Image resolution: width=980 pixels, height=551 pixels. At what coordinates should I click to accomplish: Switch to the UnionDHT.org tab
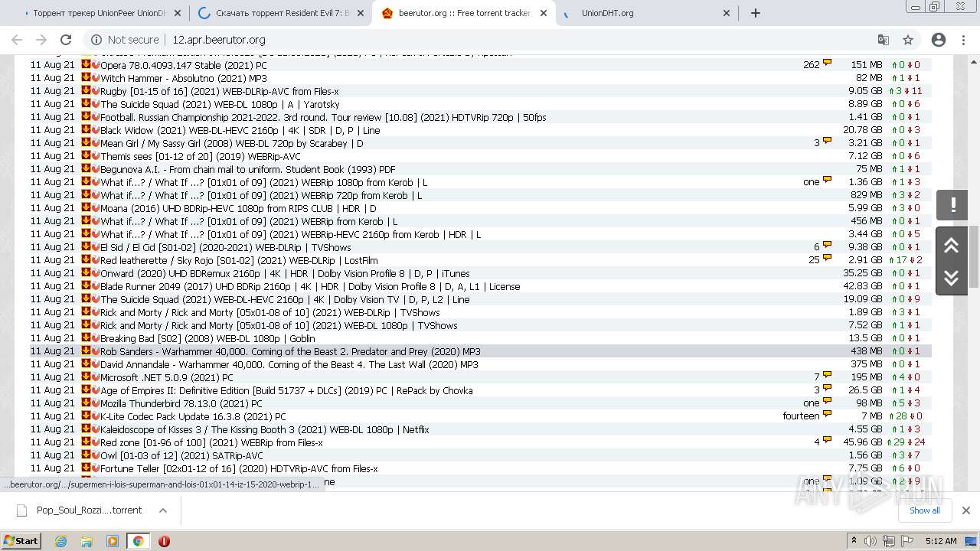(x=647, y=13)
